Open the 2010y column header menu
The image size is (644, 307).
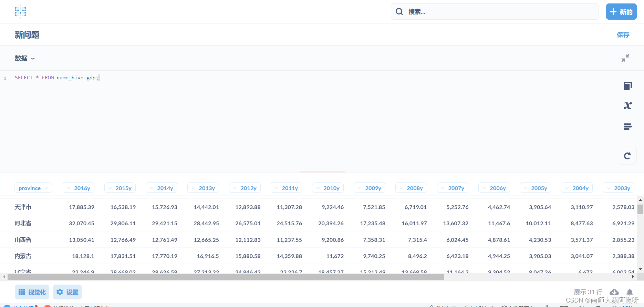coord(328,188)
